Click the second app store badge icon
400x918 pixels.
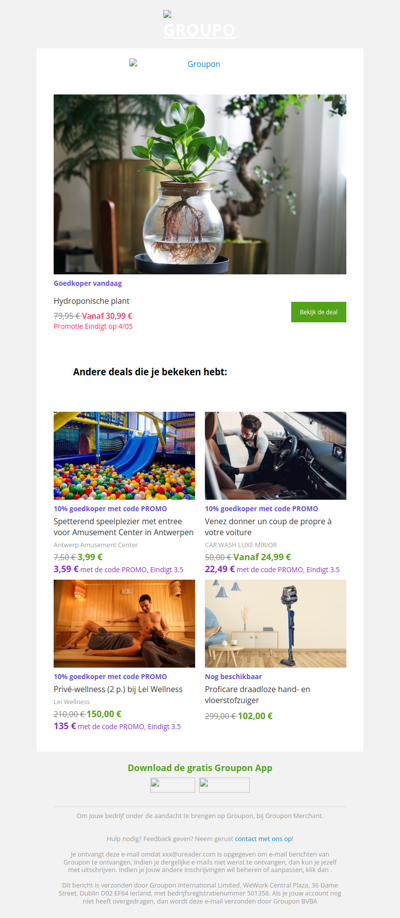point(224,785)
